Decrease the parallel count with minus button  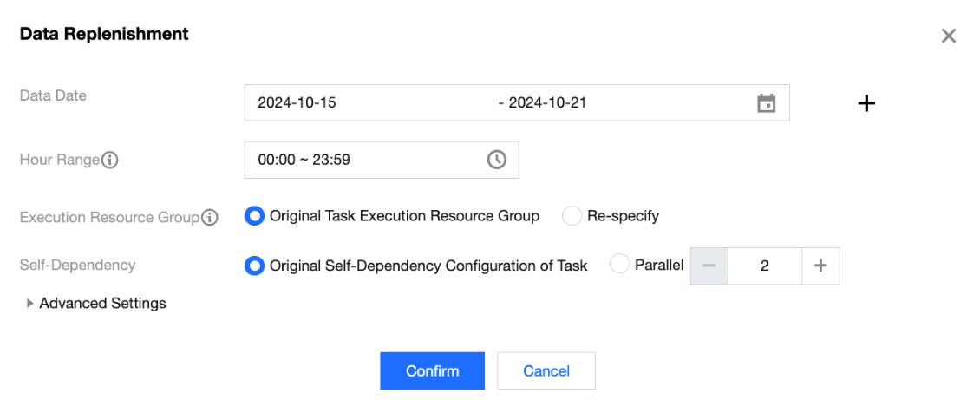tap(709, 266)
